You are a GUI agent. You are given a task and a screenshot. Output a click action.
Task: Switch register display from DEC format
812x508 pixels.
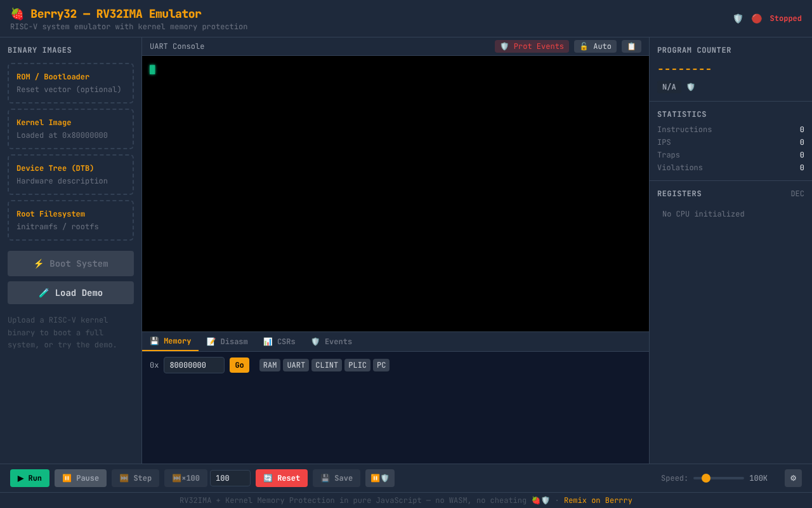click(797, 194)
